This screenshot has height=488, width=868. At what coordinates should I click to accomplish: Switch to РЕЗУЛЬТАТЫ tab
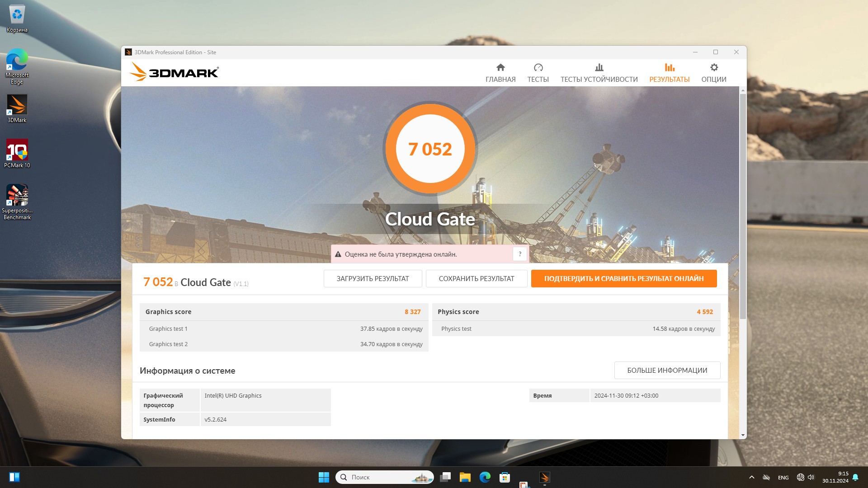[x=669, y=72]
